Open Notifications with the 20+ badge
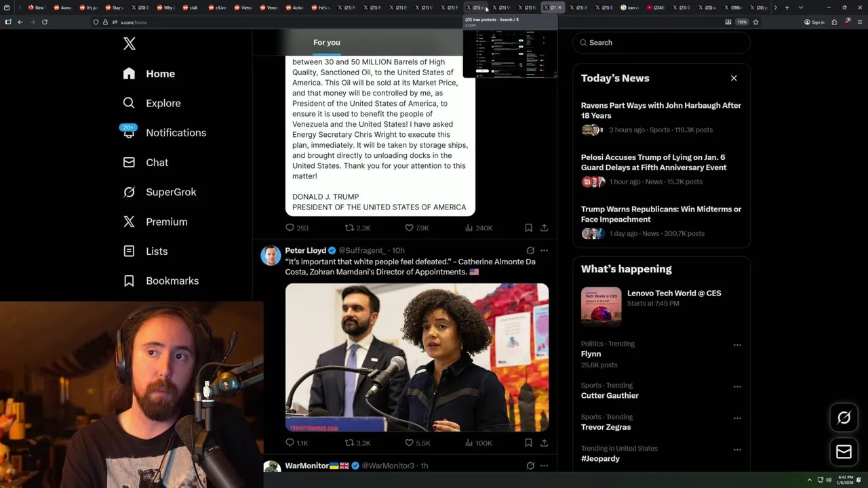The image size is (868, 488). 164,133
